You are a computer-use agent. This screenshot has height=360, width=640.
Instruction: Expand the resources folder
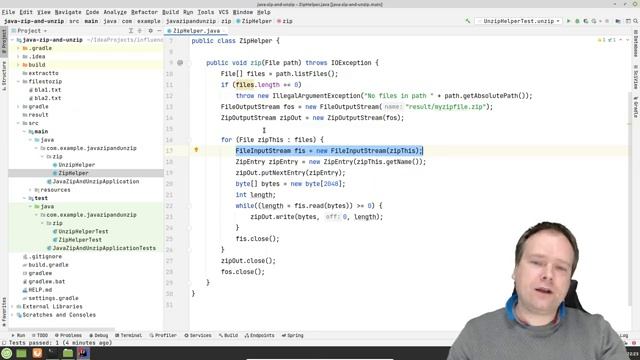click(x=31, y=190)
